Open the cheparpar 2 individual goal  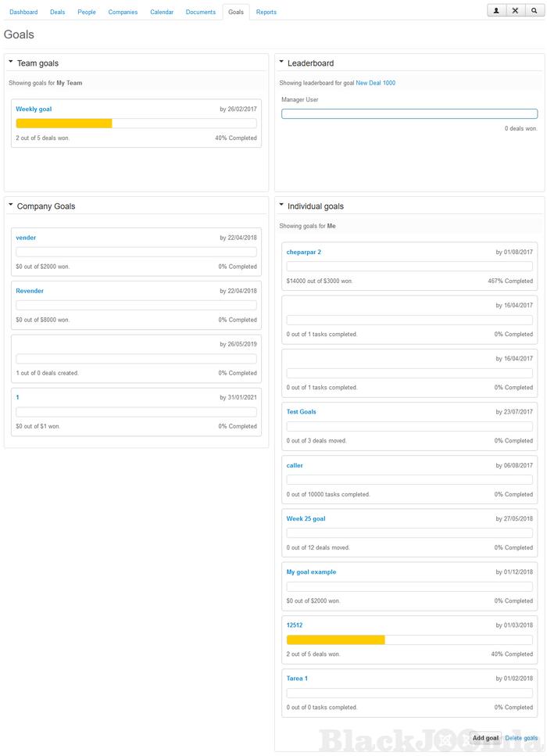point(304,253)
